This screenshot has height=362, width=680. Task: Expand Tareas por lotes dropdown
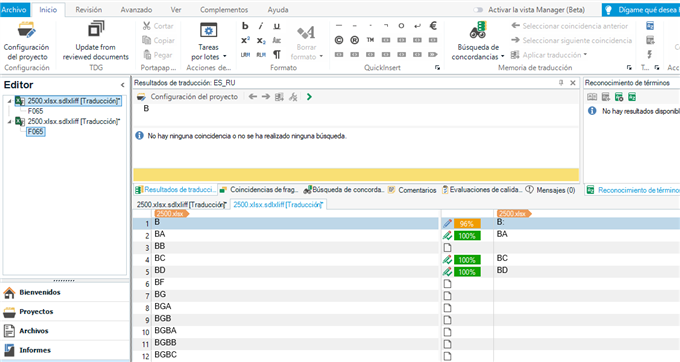225,56
